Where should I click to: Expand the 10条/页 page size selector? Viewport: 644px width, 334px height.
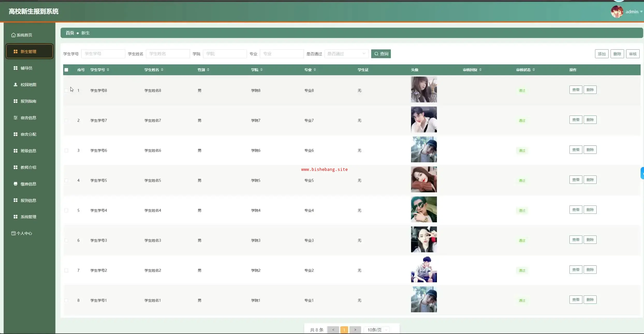(x=376, y=330)
